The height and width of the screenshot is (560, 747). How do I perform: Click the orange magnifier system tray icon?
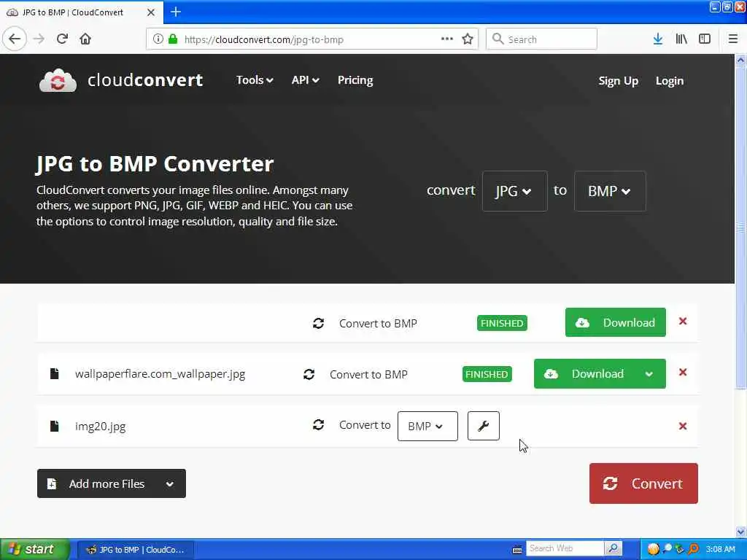click(694, 549)
